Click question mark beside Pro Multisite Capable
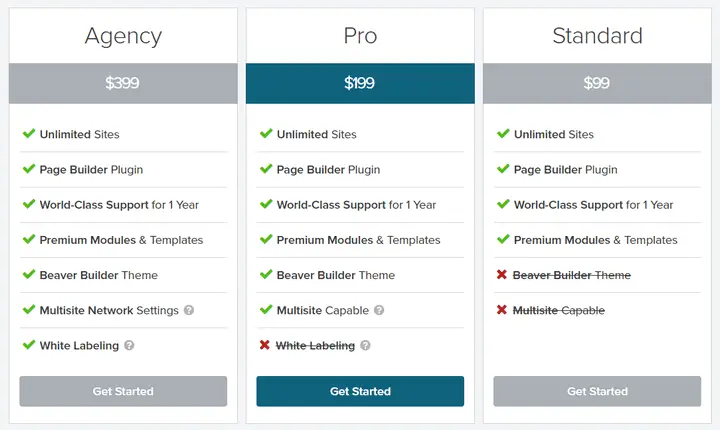 379,310
